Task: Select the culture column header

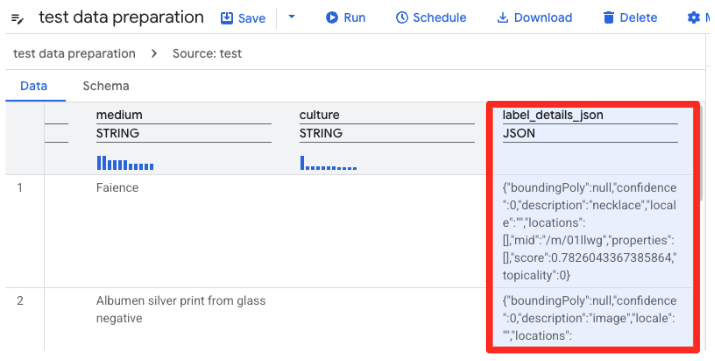Action: click(319, 115)
